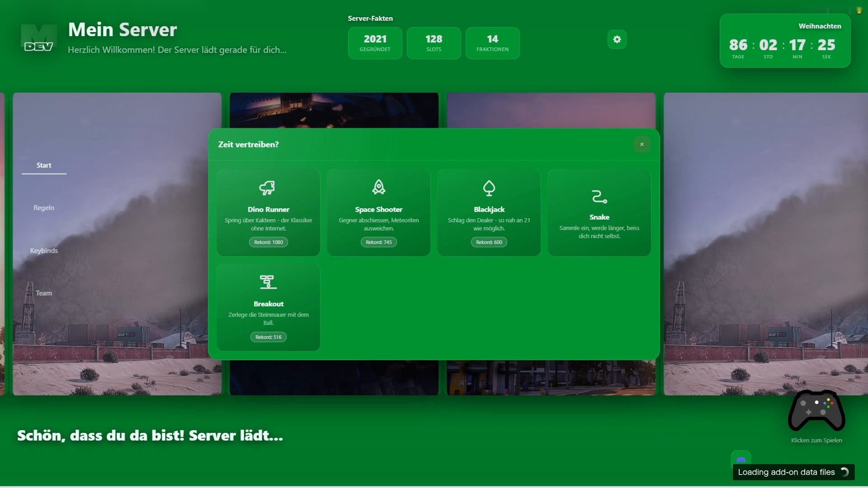This screenshot has height=488, width=868.
Task: Start the Blackjack game
Action: pos(489,213)
